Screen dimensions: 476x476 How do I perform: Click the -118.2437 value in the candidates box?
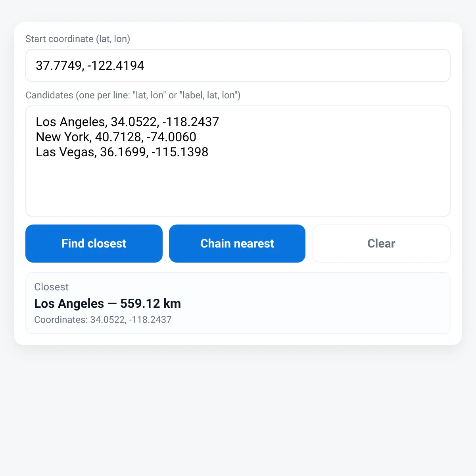click(191, 122)
